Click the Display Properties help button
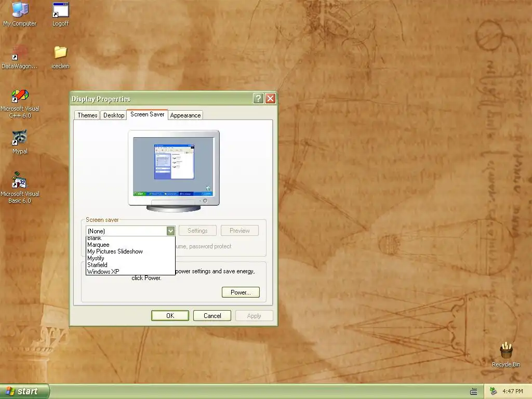This screenshot has height=399, width=532. coord(258,99)
